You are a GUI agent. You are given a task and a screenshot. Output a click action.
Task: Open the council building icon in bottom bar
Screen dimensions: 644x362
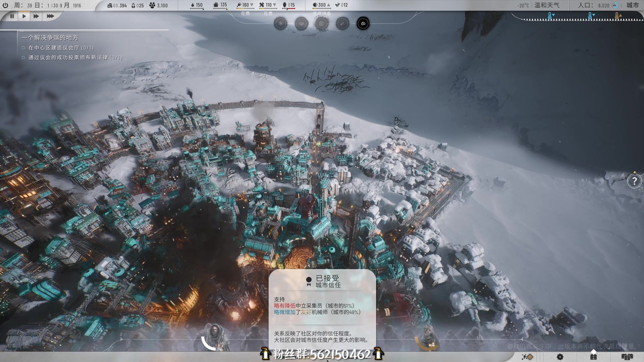593,356
